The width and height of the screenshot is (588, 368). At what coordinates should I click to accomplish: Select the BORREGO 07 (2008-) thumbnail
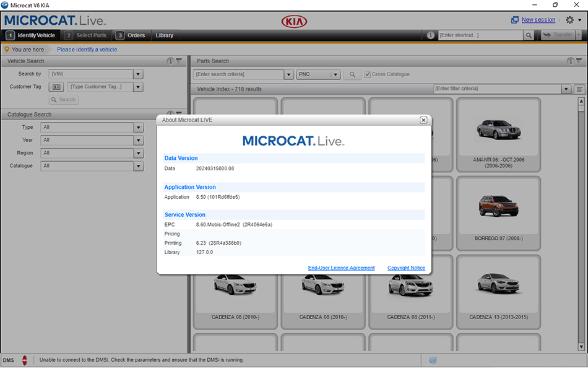(x=498, y=213)
